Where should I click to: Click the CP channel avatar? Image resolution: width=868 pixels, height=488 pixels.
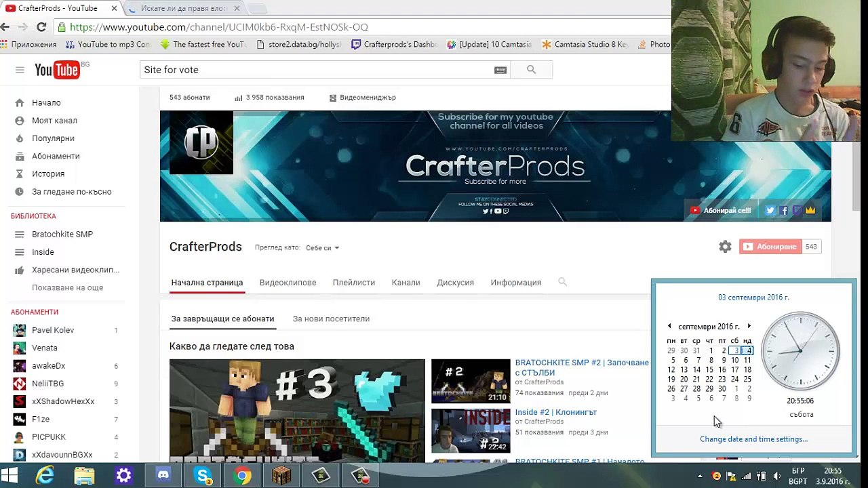(x=201, y=143)
